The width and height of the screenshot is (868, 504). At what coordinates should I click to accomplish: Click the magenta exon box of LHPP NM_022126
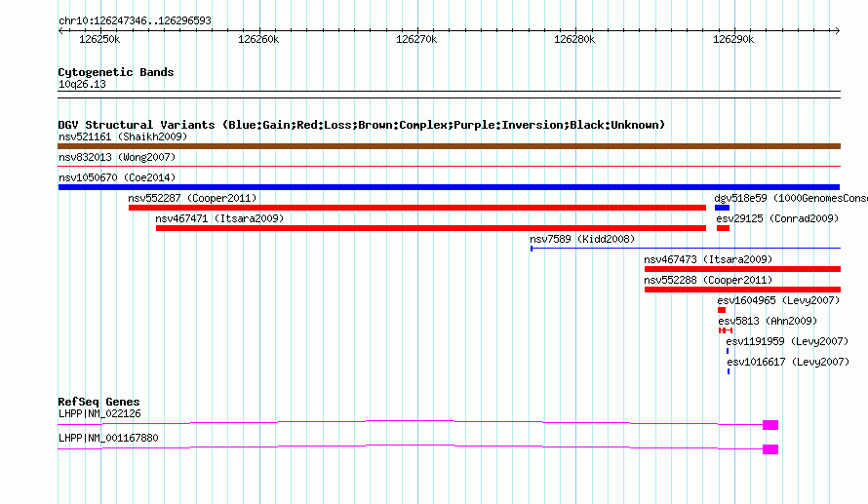click(770, 425)
